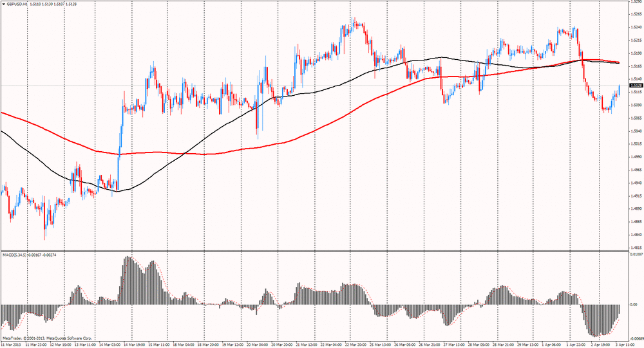Click the MetaTrader MetaQuotes copyright text
Viewport: 644px width, 348px height.
pyautogui.click(x=47, y=338)
